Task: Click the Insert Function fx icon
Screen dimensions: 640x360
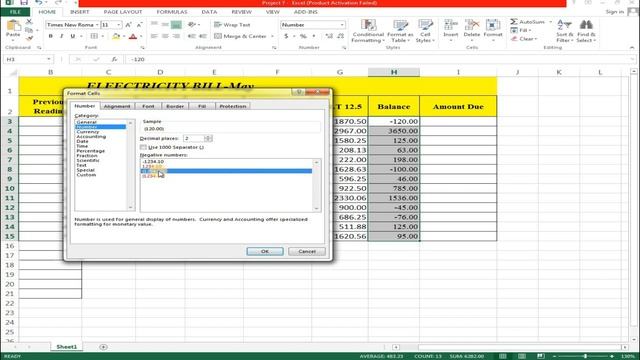Action: (x=115, y=60)
